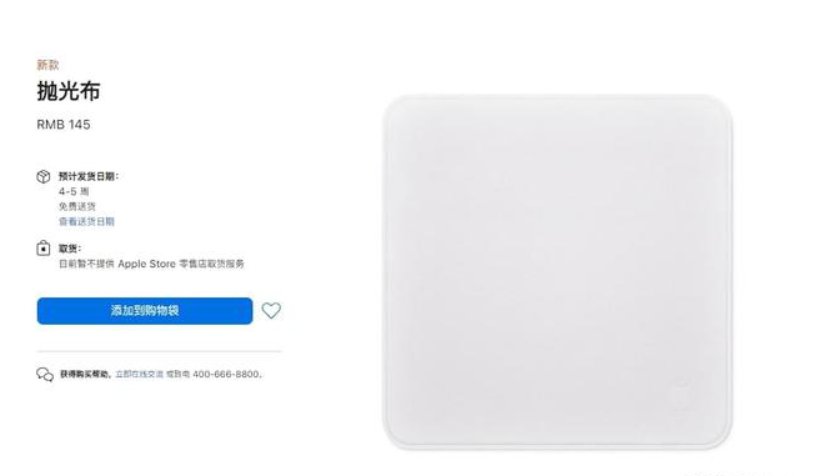The height and width of the screenshot is (476, 814).
Task: Click the 免费送货 free shipping text
Action: pyautogui.click(x=77, y=207)
